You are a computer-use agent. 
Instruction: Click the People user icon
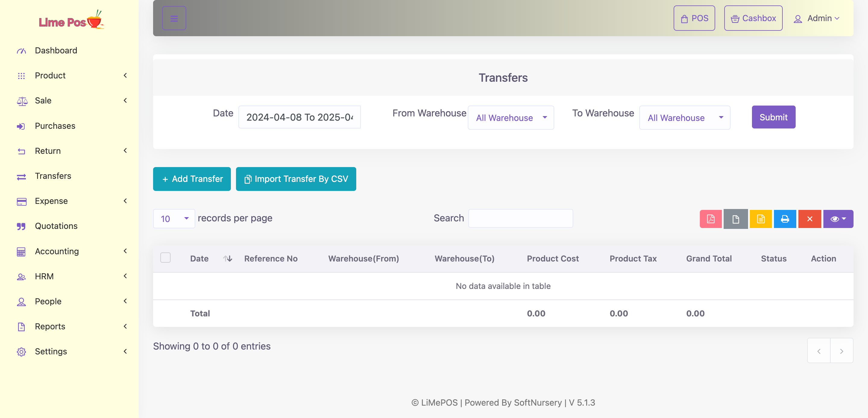click(21, 301)
